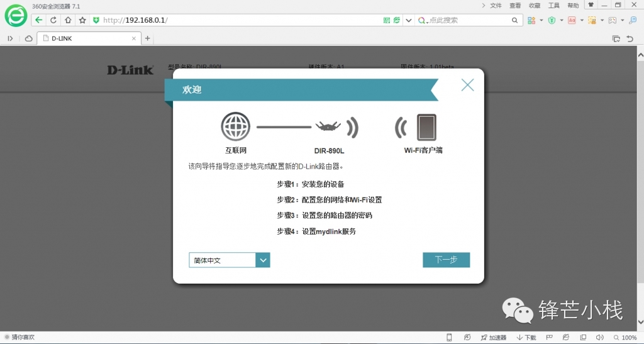Image resolution: width=644 pixels, height=344 pixels.
Task: Click the Wi-Fi客户端 tablet icon
Action: pyautogui.click(x=426, y=127)
